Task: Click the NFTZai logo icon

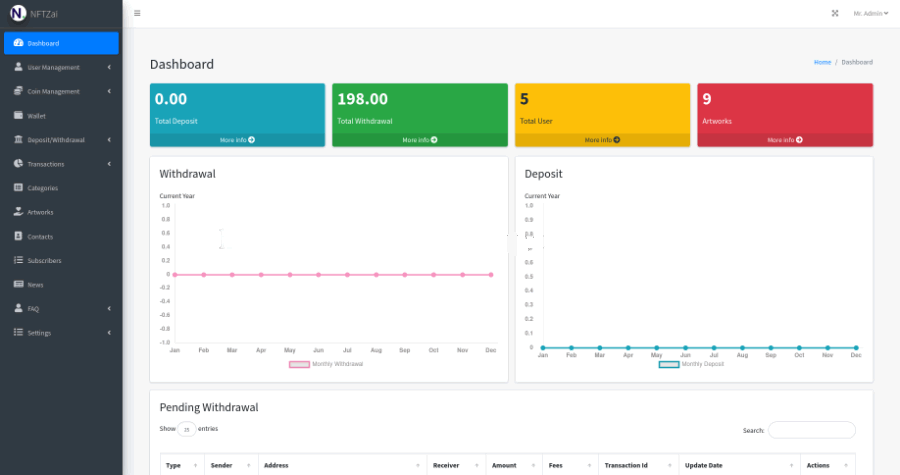Action: [17, 14]
